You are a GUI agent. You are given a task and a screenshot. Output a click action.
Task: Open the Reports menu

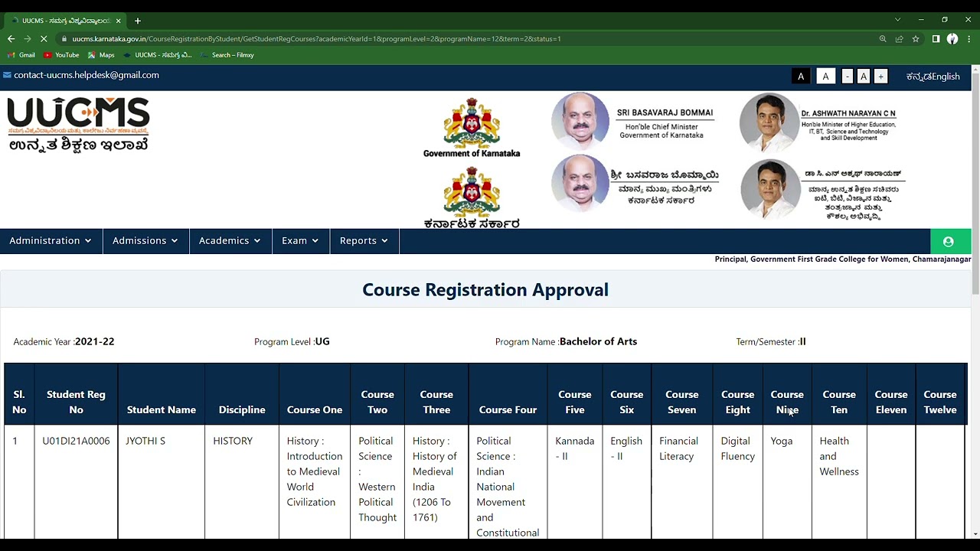[364, 240]
